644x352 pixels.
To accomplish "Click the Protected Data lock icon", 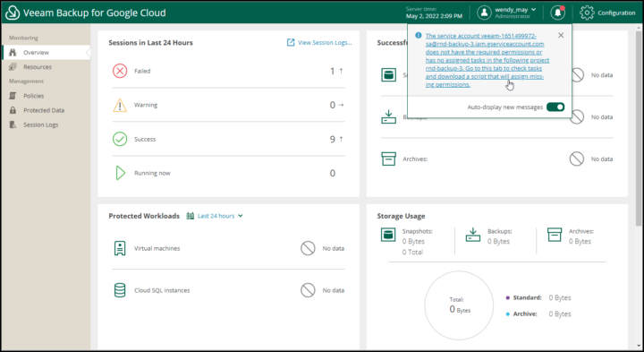I will coord(13,110).
